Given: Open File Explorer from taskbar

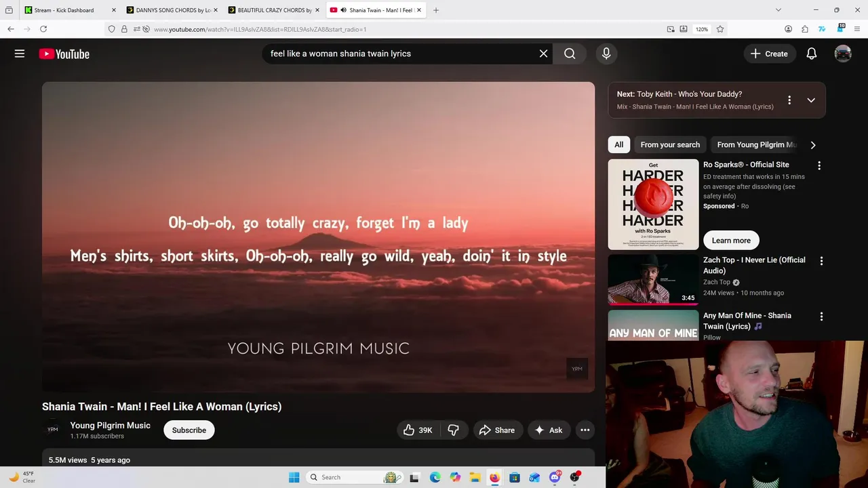Looking at the screenshot, I should click(475, 477).
